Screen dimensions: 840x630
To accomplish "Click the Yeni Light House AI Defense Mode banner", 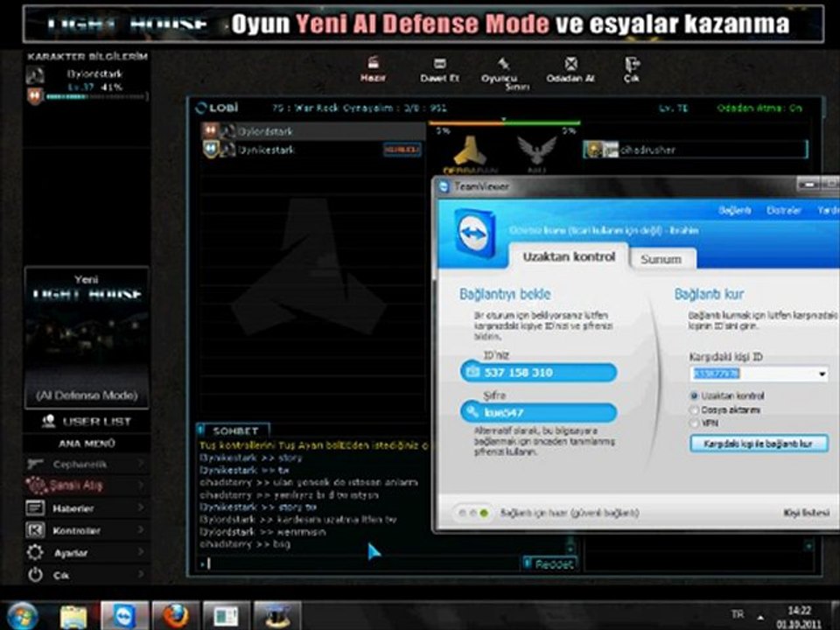I will (x=87, y=338).
